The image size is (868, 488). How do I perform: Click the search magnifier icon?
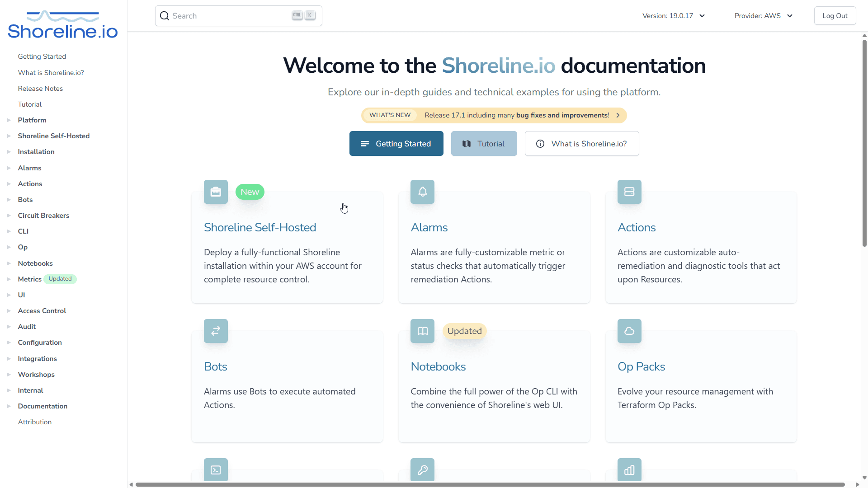click(165, 15)
